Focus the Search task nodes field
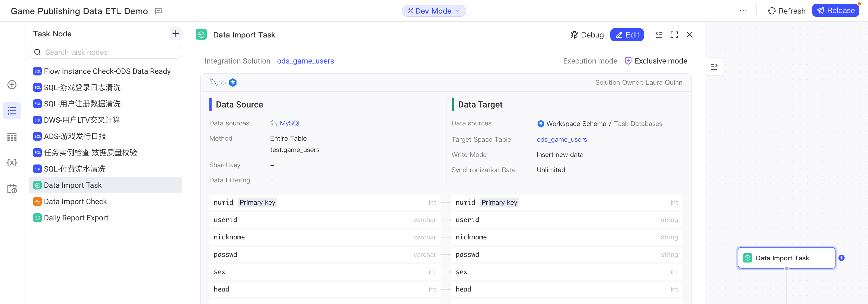The height and width of the screenshot is (304, 868). coord(106,52)
